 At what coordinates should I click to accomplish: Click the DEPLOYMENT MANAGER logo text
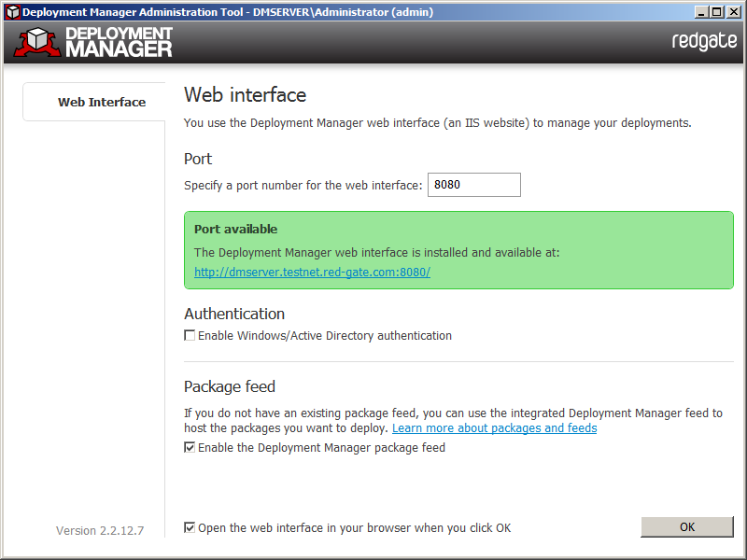pyautogui.click(x=119, y=42)
